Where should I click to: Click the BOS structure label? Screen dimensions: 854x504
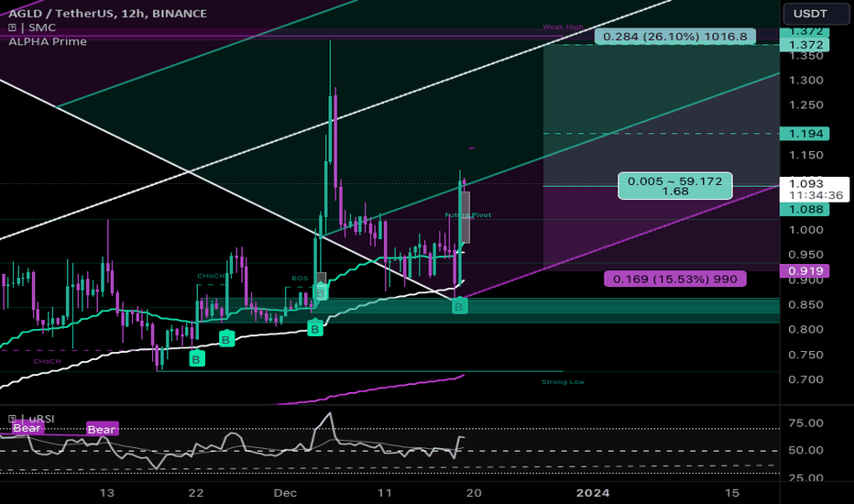300,278
